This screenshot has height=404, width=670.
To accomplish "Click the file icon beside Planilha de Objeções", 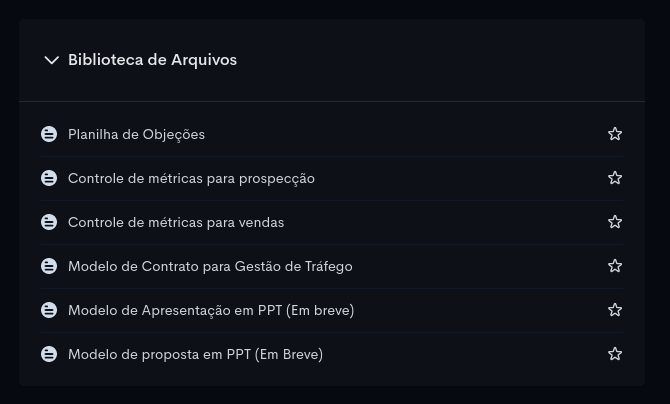I will 49,134.
